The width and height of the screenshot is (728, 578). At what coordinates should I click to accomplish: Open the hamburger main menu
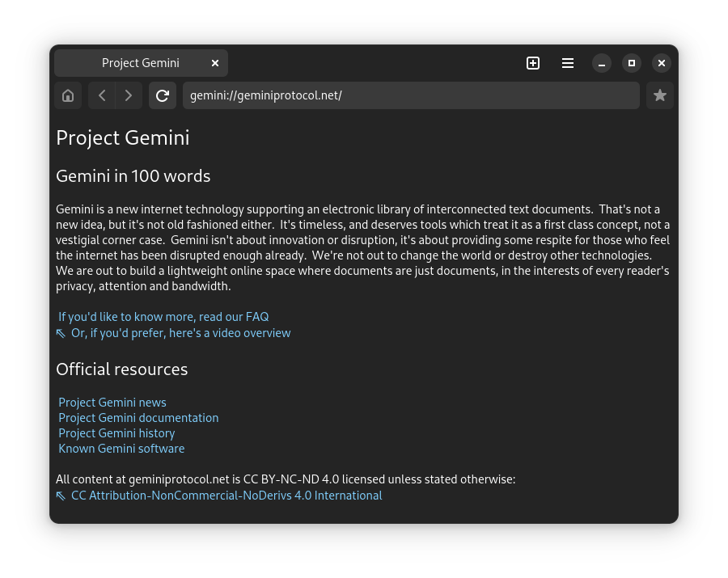tap(568, 63)
